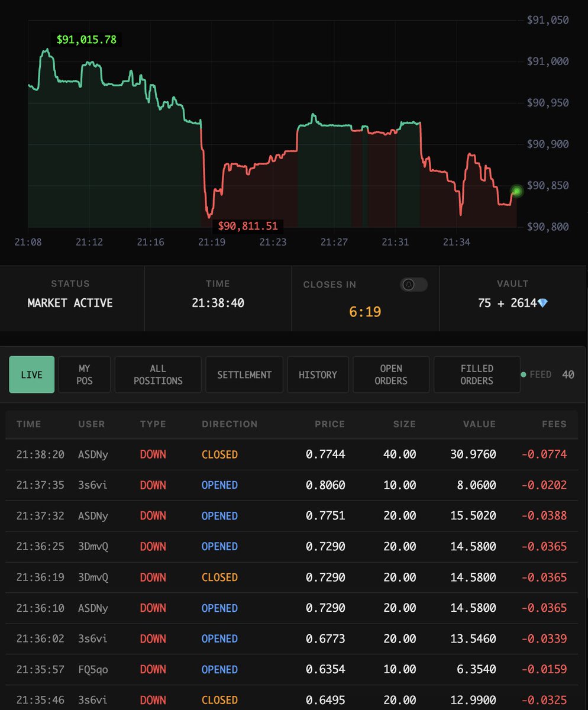Click the $90,811.51 low price label
The width and height of the screenshot is (588, 710).
(x=248, y=226)
